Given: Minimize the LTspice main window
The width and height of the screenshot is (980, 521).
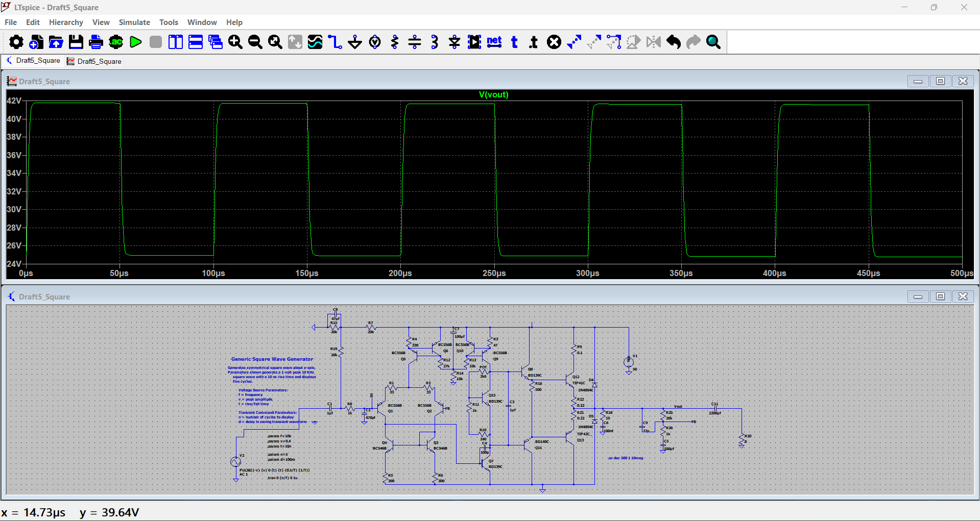Looking at the screenshot, I should tap(904, 7).
